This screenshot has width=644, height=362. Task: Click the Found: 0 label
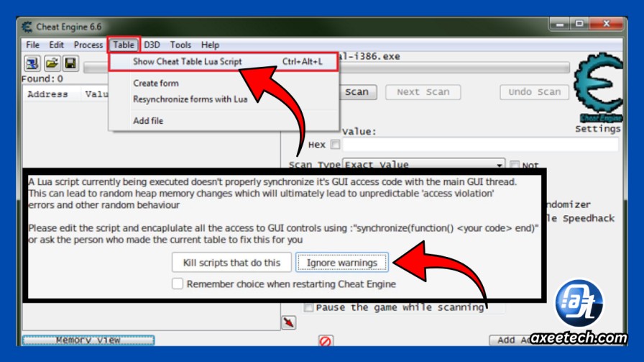pos(42,78)
